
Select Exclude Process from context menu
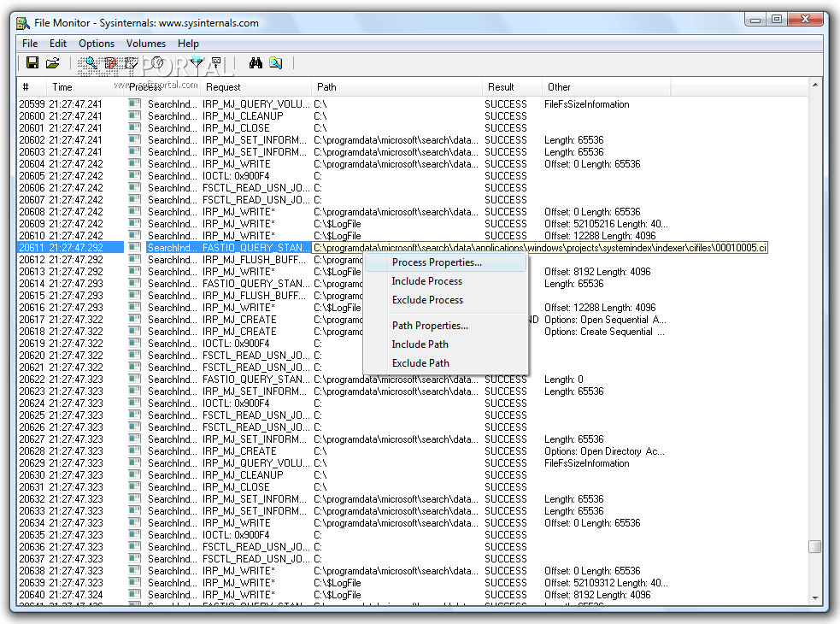point(427,300)
